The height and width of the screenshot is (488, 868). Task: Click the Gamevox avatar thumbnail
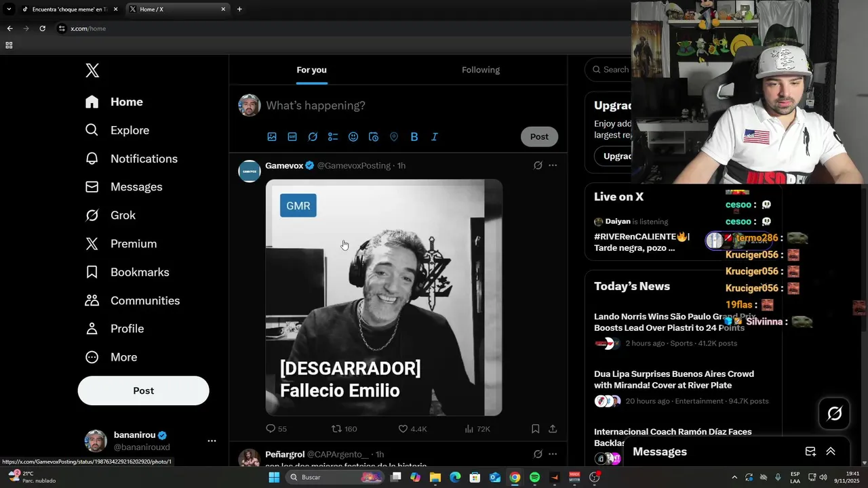click(250, 171)
